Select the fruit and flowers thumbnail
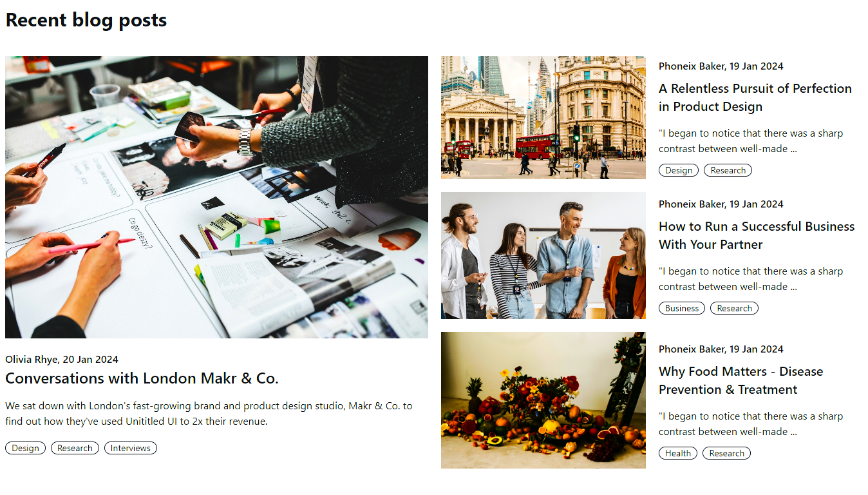The height and width of the screenshot is (495, 868). click(x=543, y=400)
